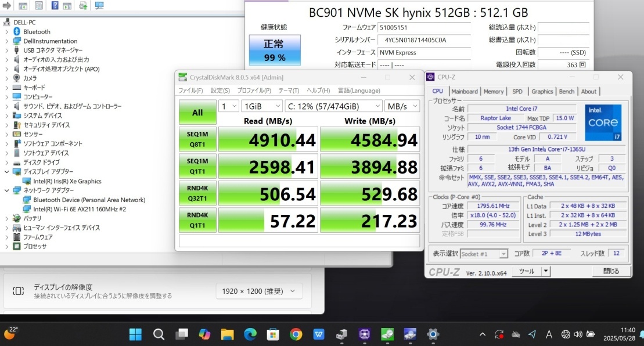644x346 pixels.
Task: Expand the Bluetooth tree node
Action: (6, 31)
